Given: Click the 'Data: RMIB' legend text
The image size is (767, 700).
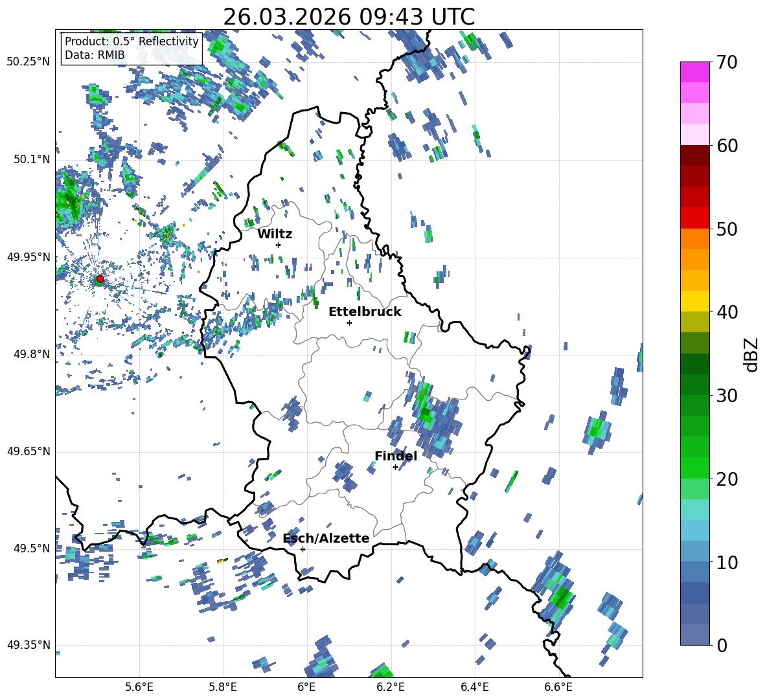Looking at the screenshot, I should [x=95, y=55].
